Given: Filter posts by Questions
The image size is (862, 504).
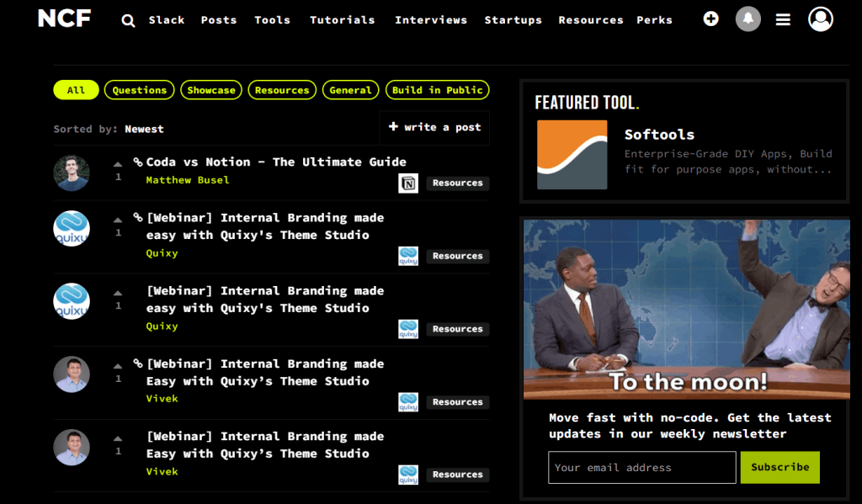Looking at the screenshot, I should (139, 90).
